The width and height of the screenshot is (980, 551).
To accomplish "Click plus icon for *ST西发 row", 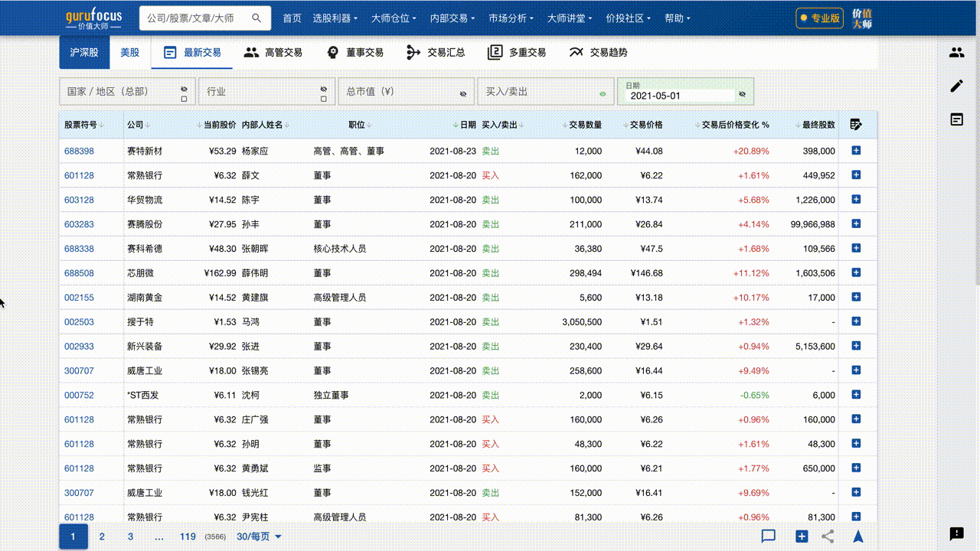I will 856,395.
